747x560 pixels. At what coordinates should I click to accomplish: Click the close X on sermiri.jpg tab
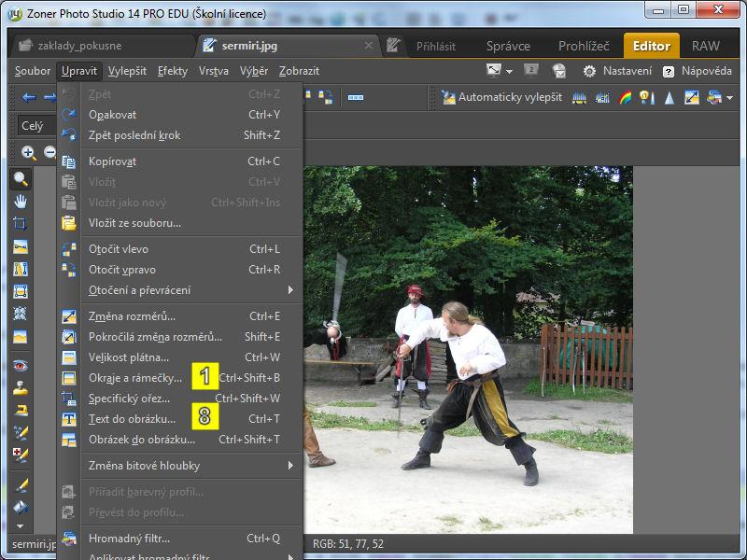[369, 45]
